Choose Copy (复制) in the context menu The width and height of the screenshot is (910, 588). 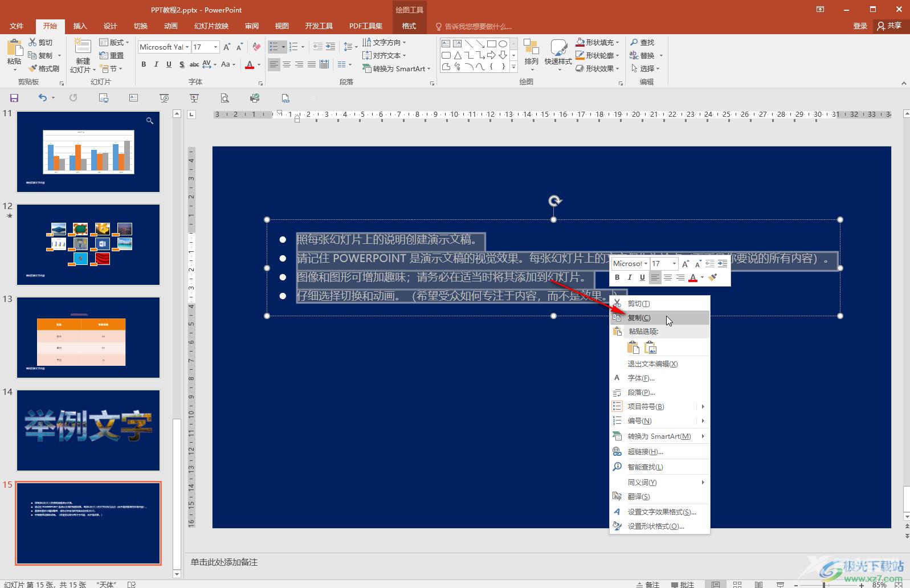coord(660,318)
